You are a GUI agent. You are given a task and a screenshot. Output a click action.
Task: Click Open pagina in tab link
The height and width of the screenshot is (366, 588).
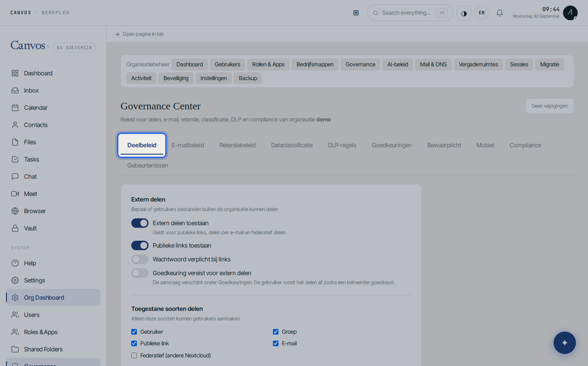(139, 34)
